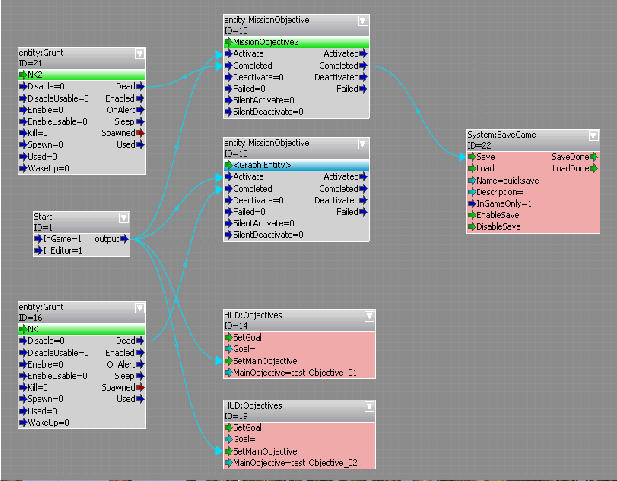Collapse the Graph Entity MissionObjective node
This screenshot has width=617, height=481.
point(362,144)
